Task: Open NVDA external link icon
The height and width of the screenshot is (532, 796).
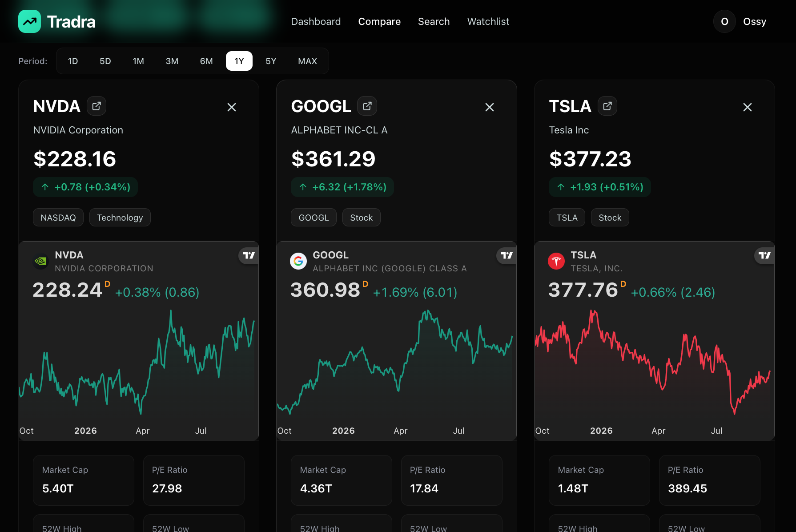Action: pyautogui.click(x=96, y=106)
